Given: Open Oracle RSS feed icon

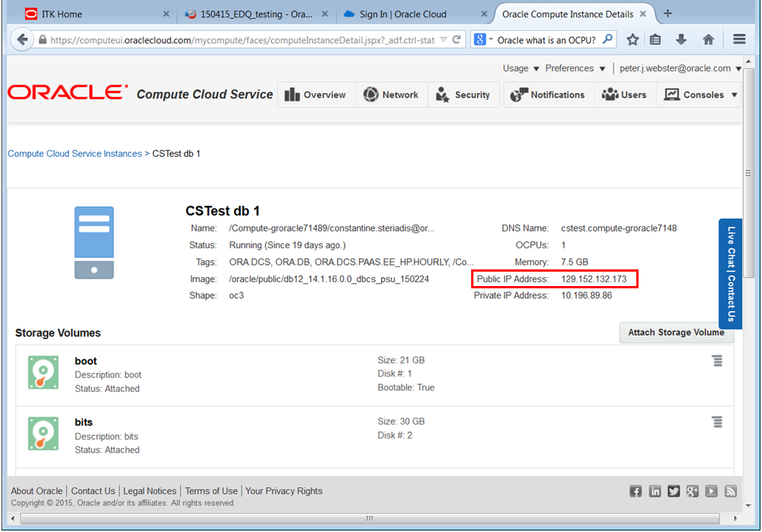Looking at the screenshot, I should [730, 491].
